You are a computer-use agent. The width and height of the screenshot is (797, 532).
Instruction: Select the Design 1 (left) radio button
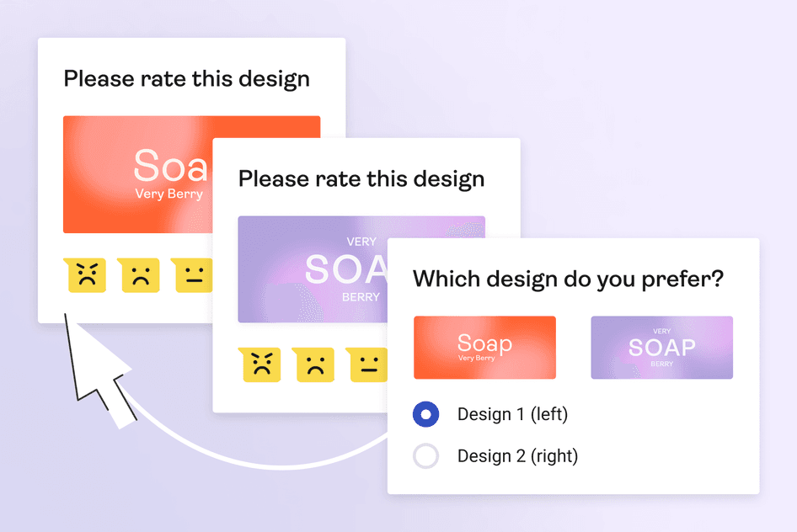pyautogui.click(x=426, y=414)
